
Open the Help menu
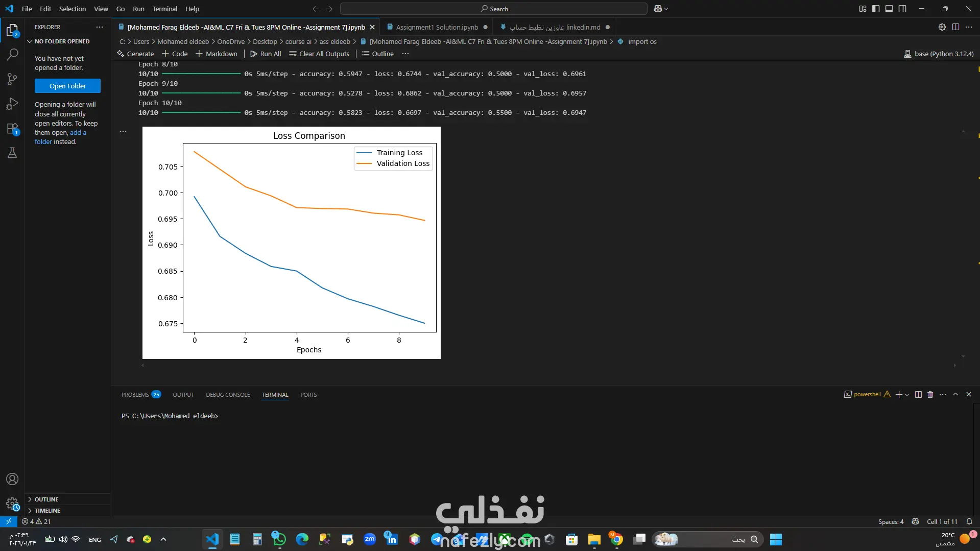193,9
